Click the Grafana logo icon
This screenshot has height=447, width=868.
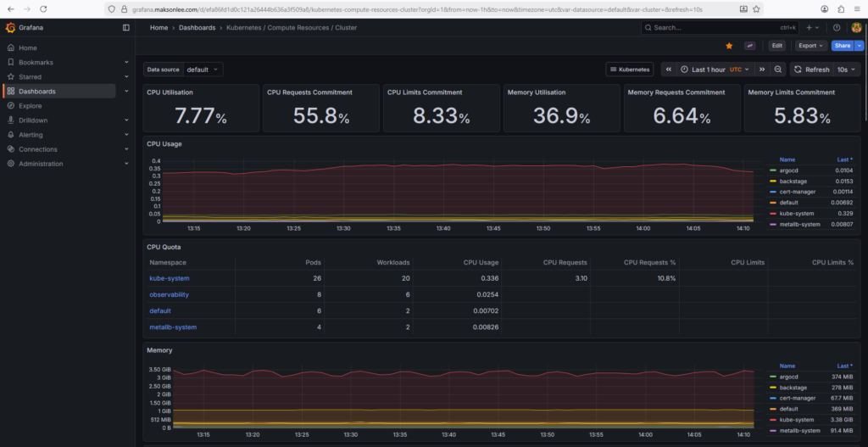click(10, 27)
